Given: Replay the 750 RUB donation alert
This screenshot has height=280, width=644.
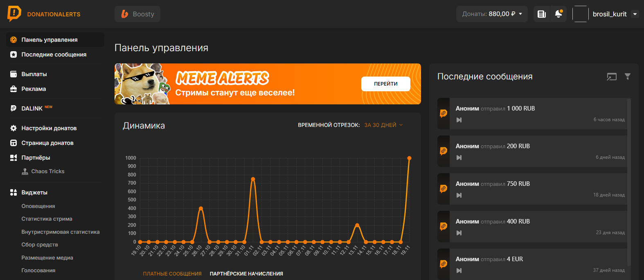Looking at the screenshot, I should pyautogui.click(x=459, y=195).
